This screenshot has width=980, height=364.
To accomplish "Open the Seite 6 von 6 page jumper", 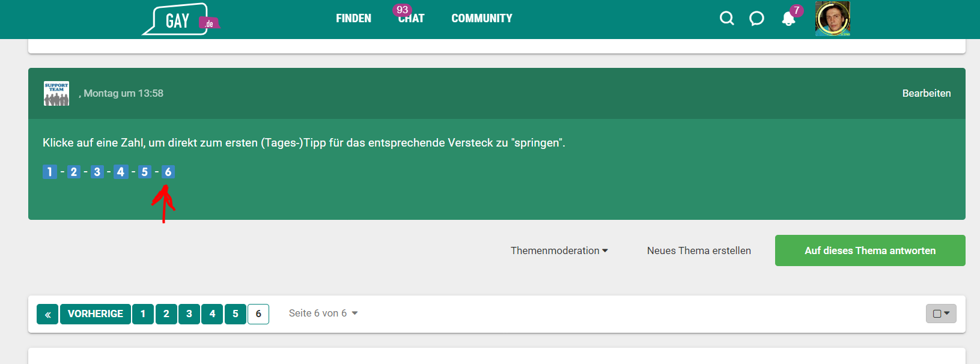I will (x=323, y=314).
